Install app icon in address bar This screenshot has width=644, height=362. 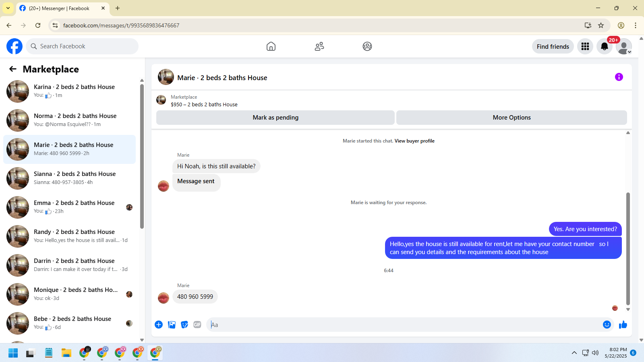pos(588,25)
